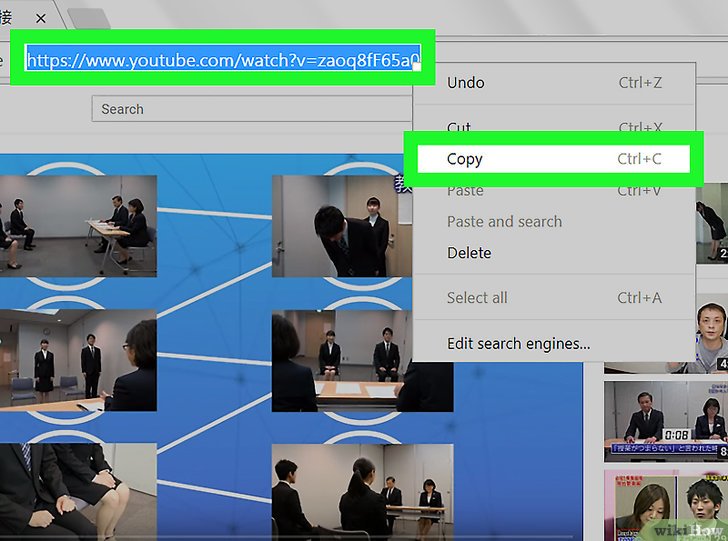The image size is (728, 541).
Task: Close the current browser tab
Action: tap(41, 18)
